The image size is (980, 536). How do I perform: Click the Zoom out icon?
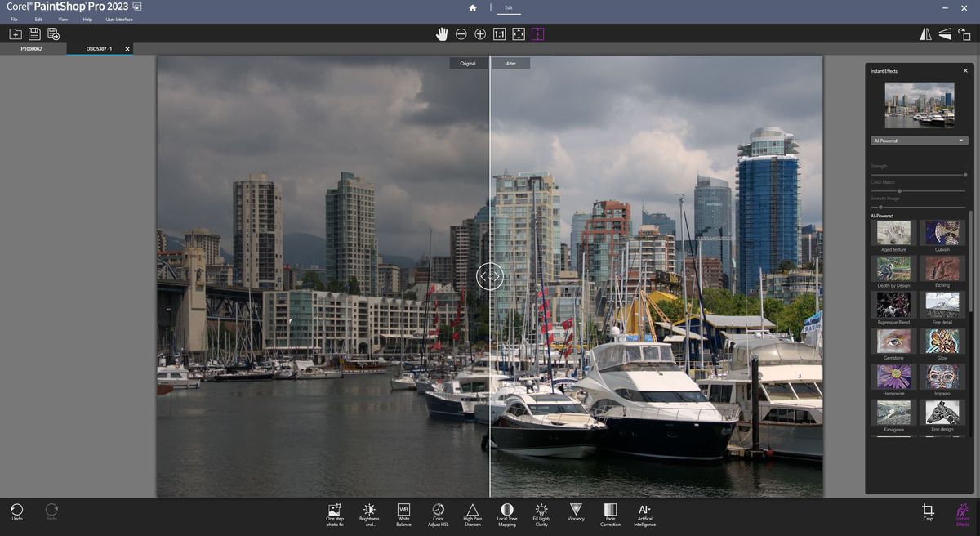coord(461,33)
